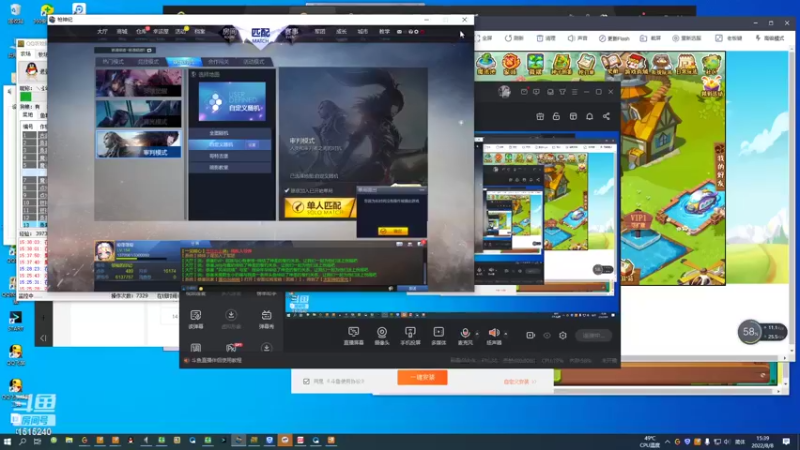This screenshot has width=800, height=450.
Task: Open the notification center in system tray
Action: pos(786,441)
